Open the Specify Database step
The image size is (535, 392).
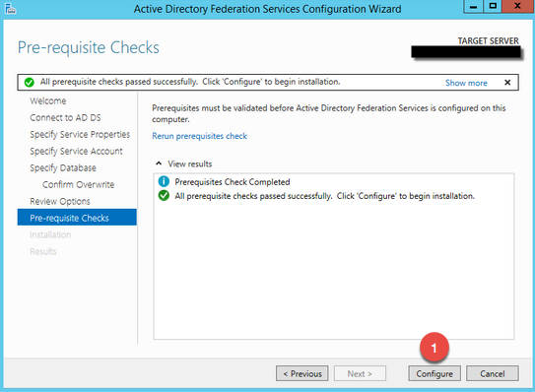click(x=63, y=167)
